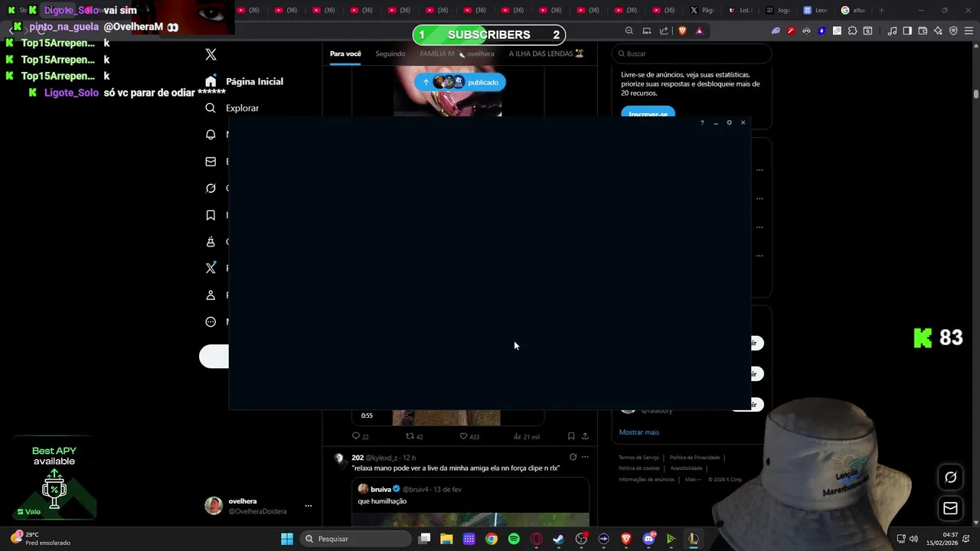Open the browser extensions puzzle icon
The height and width of the screenshot is (551, 980).
click(852, 31)
